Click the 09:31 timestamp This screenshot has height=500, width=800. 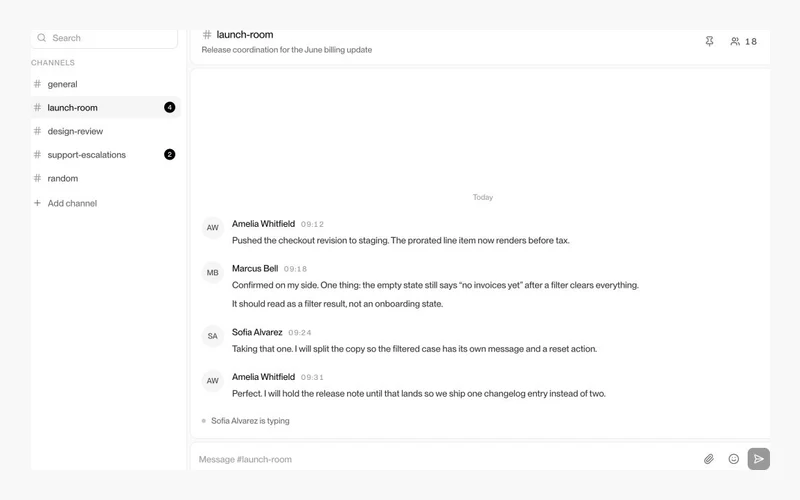tap(312, 378)
